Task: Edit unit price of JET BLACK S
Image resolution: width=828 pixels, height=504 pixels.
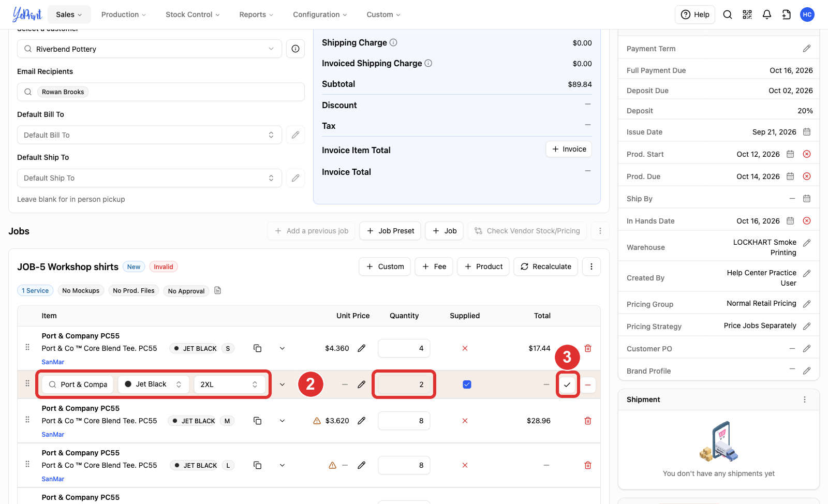Action: pos(362,348)
